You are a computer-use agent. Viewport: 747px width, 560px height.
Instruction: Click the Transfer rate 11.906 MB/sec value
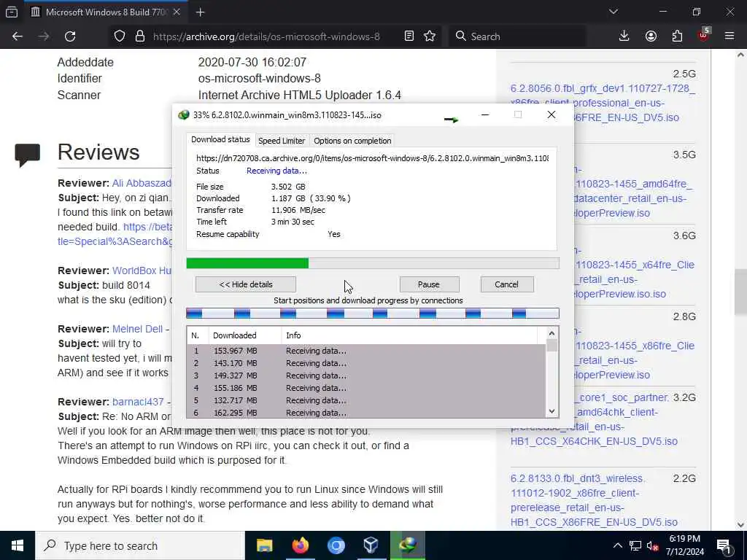pos(298,210)
